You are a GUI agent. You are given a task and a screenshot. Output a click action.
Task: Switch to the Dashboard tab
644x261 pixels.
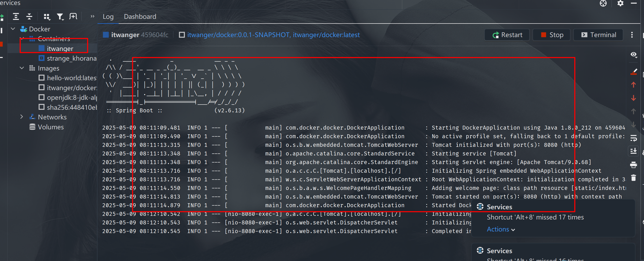(140, 17)
